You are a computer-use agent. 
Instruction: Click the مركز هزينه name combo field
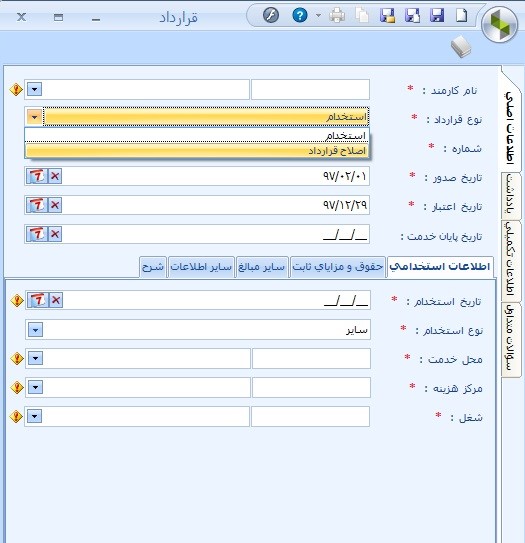click(138, 387)
